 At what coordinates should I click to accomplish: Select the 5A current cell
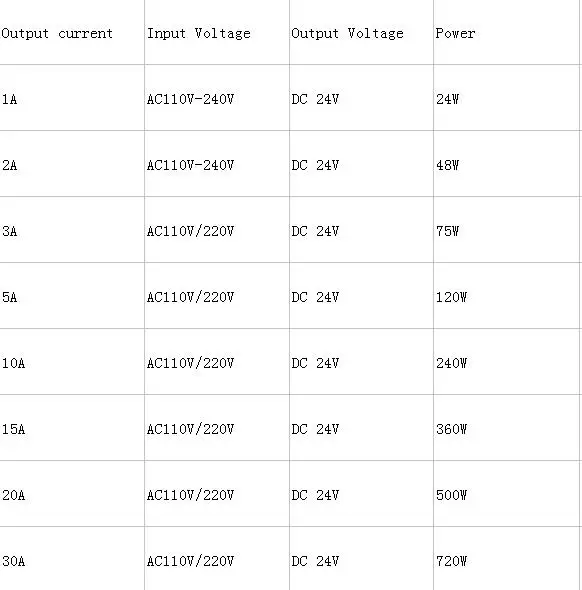pos(72,296)
